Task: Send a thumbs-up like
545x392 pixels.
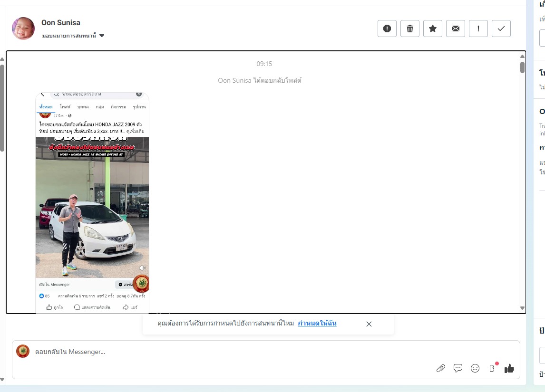Action: pos(509,368)
